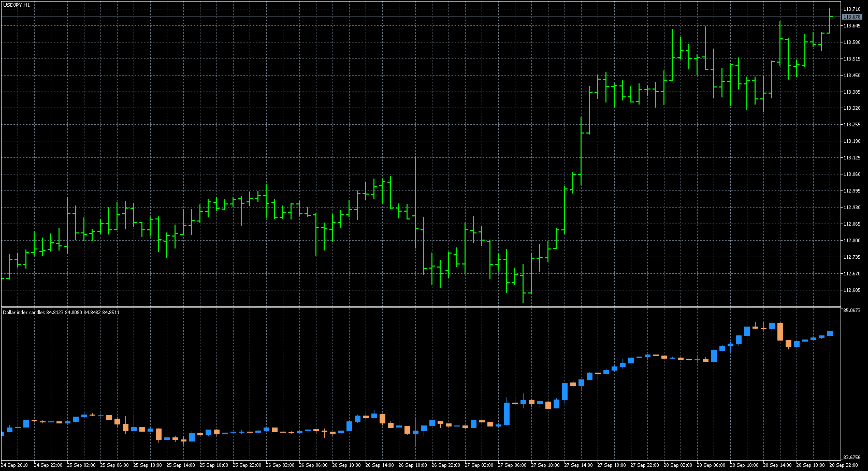868x471 pixels.
Task: Click the 26 Sep 02:00 time label
Action: pyautogui.click(x=280, y=465)
